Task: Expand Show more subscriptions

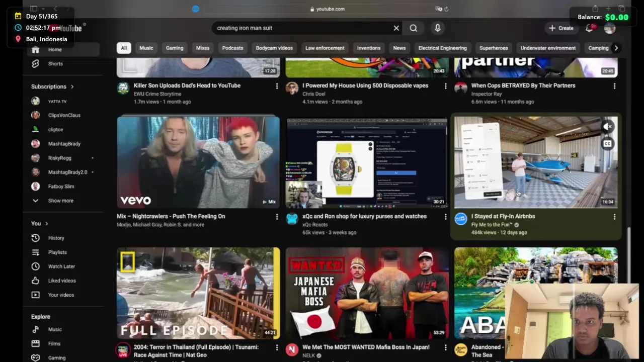Action: 61,201
